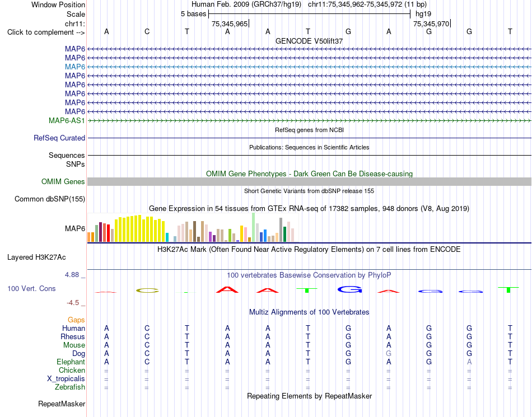Viewport: 532px width, 417px height.
Task: Click the 'Click to complement -->' label
Action: point(46,32)
